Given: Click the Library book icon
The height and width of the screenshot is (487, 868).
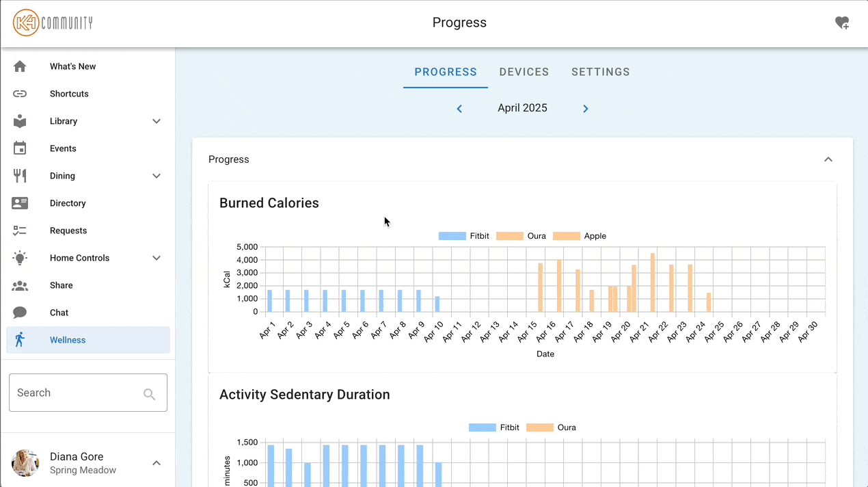Looking at the screenshot, I should coord(20,121).
